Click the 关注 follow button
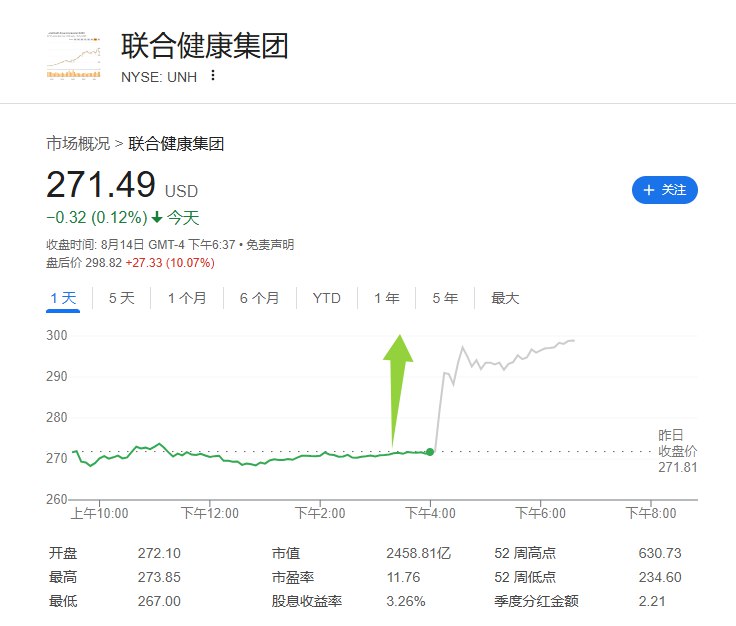The width and height of the screenshot is (736, 626). 664,189
